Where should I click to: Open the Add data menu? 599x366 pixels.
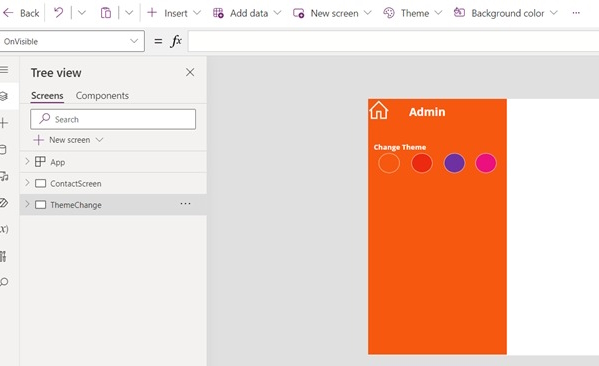click(247, 13)
